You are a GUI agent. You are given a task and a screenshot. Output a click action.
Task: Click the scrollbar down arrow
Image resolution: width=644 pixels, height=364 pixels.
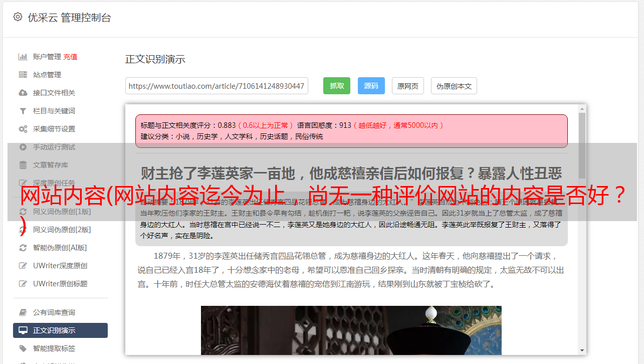(582, 350)
